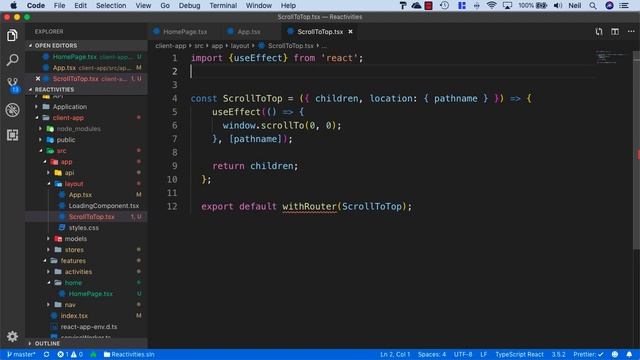The width and height of the screenshot is (640, 360).
Task: Open the editor More Actions menu
Action: pos(631,31)
